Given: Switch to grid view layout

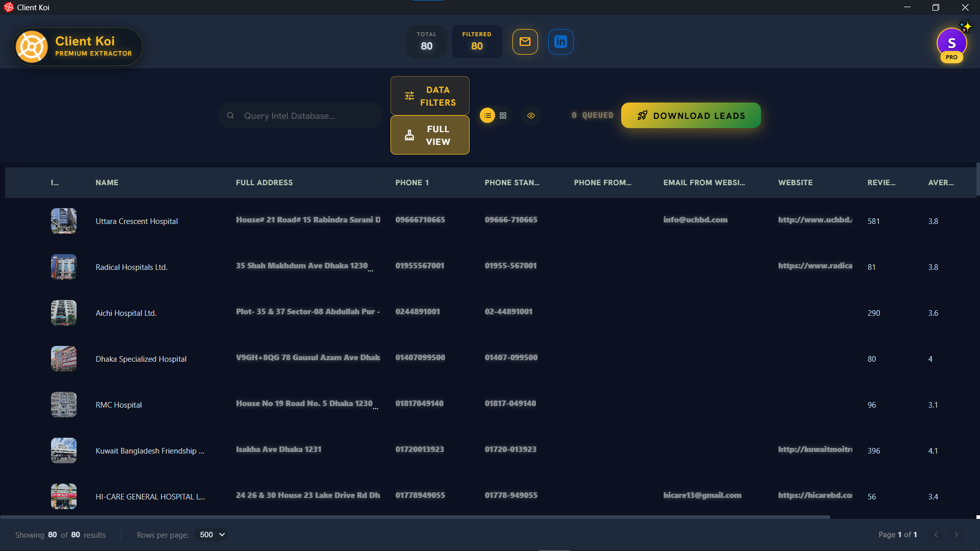Looking at the screenshot, I should pyautogui.click(x=503, y=116).
